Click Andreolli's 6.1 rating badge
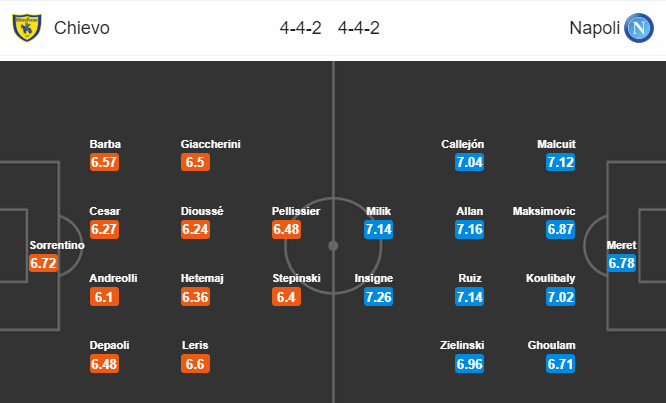Viewport: 666px width, 403px height. [104, 297]
